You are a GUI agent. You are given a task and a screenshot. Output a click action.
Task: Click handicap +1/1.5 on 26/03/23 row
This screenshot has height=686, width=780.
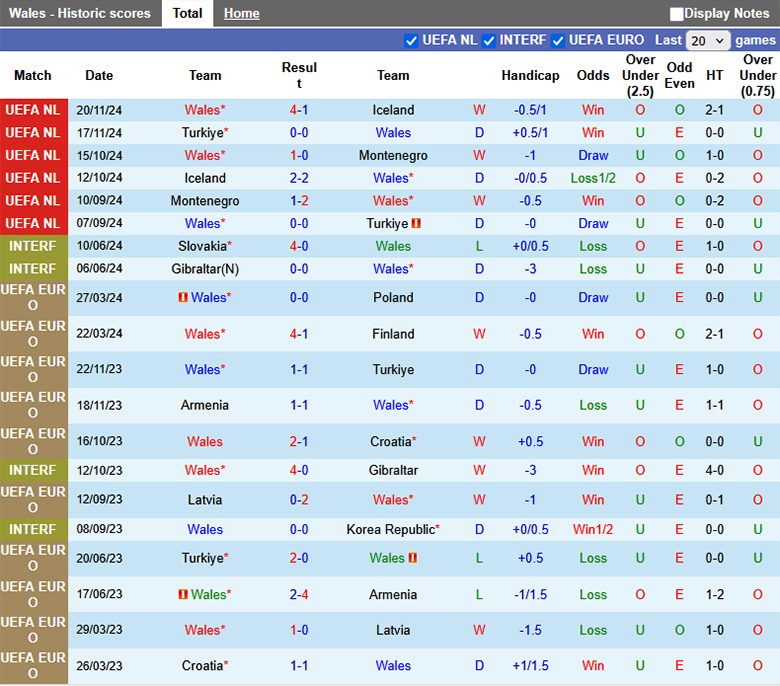pos(530,666)
